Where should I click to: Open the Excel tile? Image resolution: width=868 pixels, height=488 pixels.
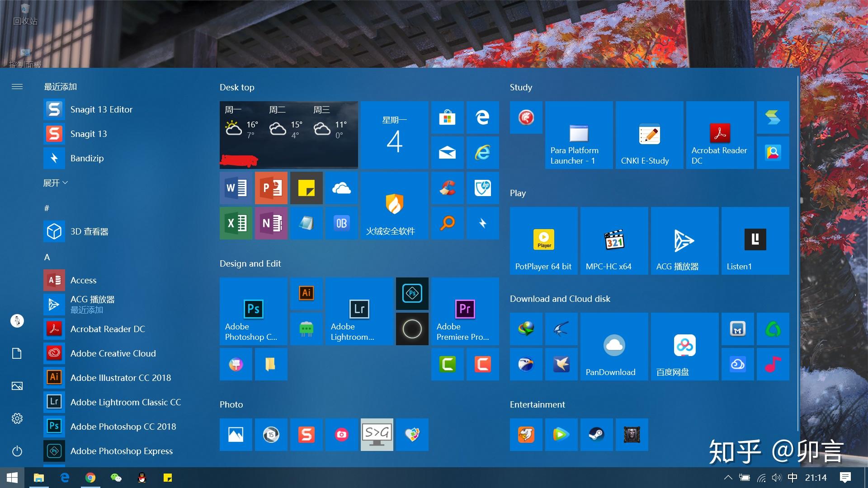point(236,223)
